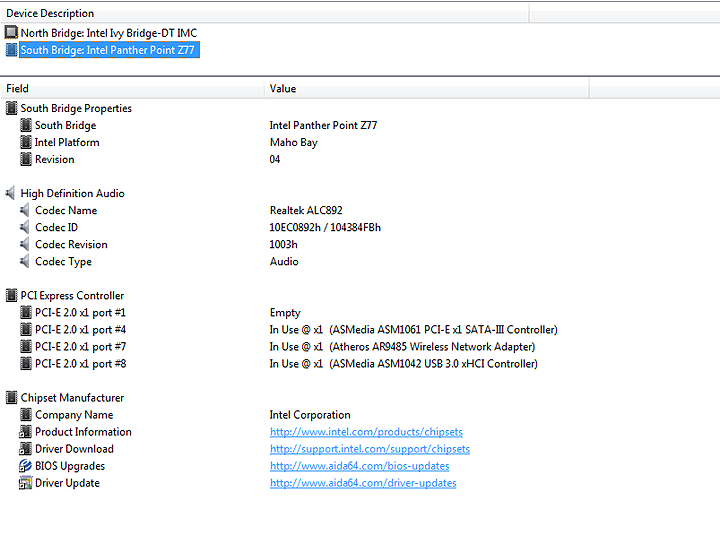Click the speaker icon beside Codec Name
This screenshot has height=544, width=720.
(x=25, y=210)
